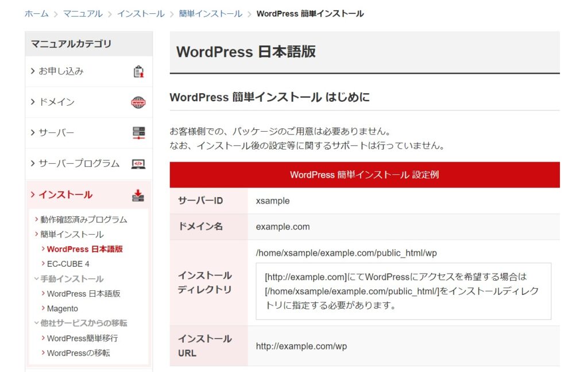The height and width of the screenshot is (372, 588).
Task: Click the boxed note about [http://example.com] access
Action: 404,292
